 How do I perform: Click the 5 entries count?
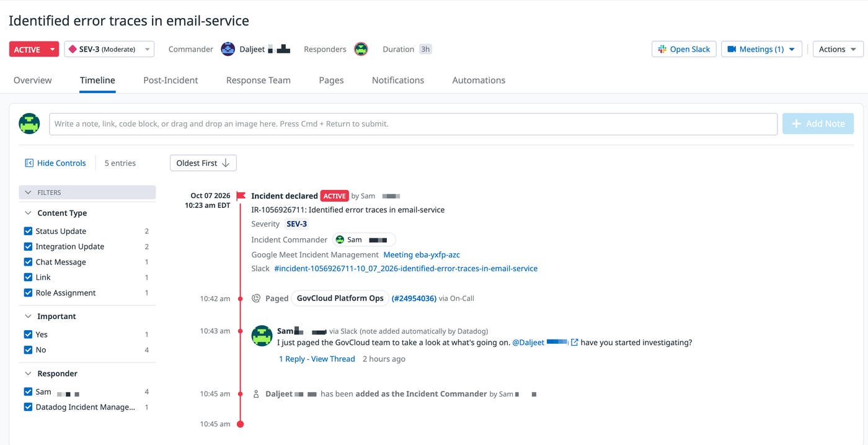[x=120, y=163]
